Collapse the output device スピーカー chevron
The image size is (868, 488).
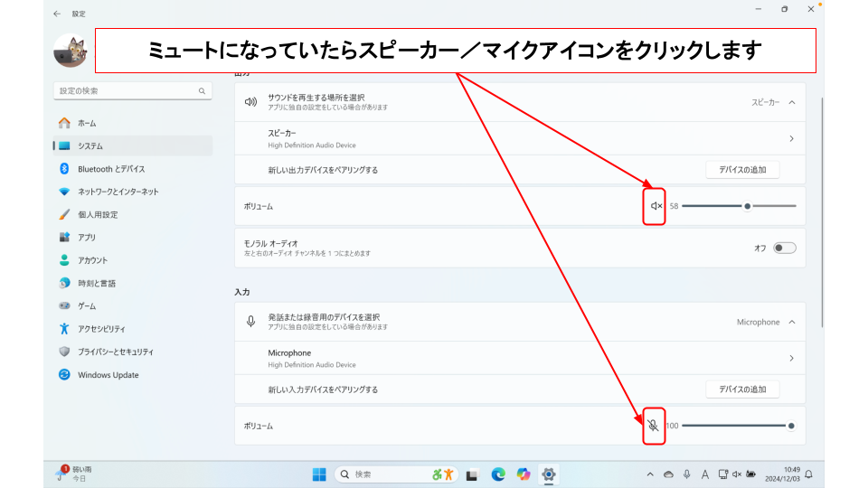point(792,102)
